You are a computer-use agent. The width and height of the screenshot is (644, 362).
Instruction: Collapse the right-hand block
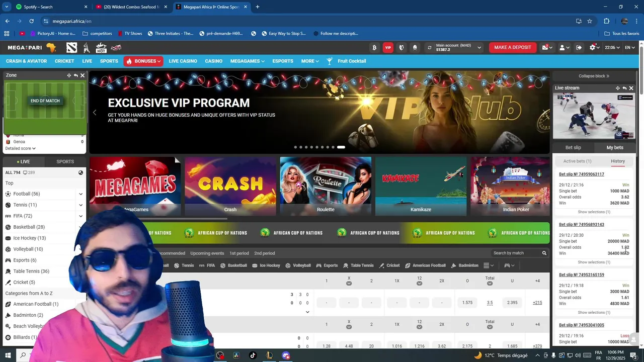594,76
